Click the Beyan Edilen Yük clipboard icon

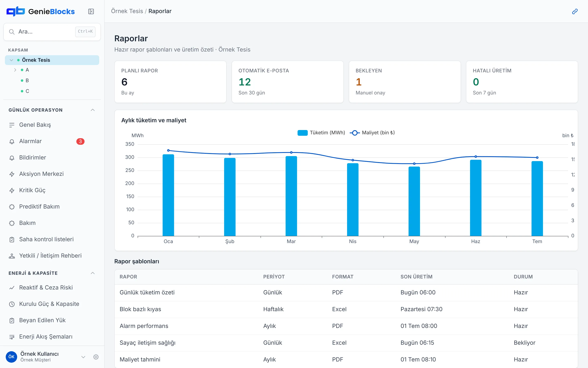click(x=12, y=320)
